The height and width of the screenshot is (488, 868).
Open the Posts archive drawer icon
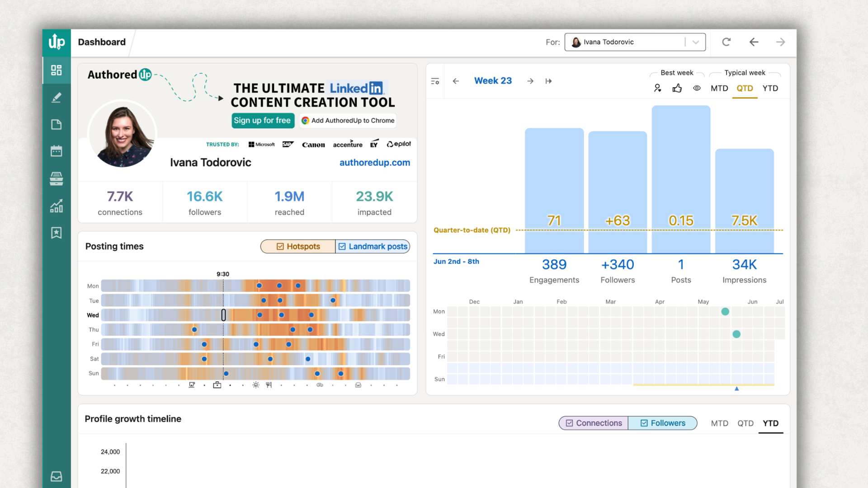57,178
